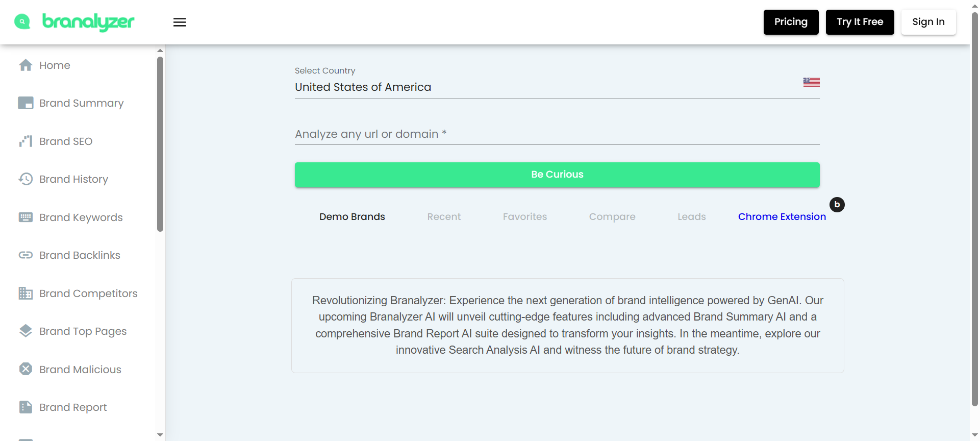Select the Favorites tab
This screenshot has width=980, height=441.
(x=524, y=217)
